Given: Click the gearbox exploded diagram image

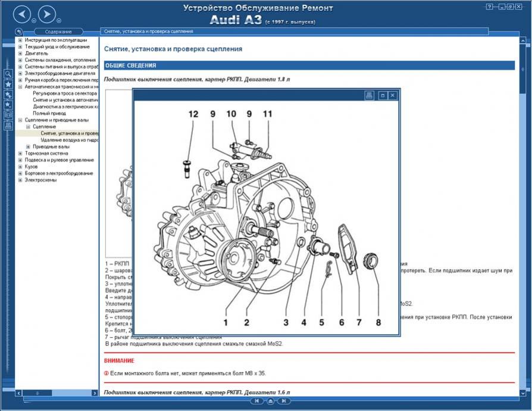Looking at the screenshot, I should click(267, 217).
